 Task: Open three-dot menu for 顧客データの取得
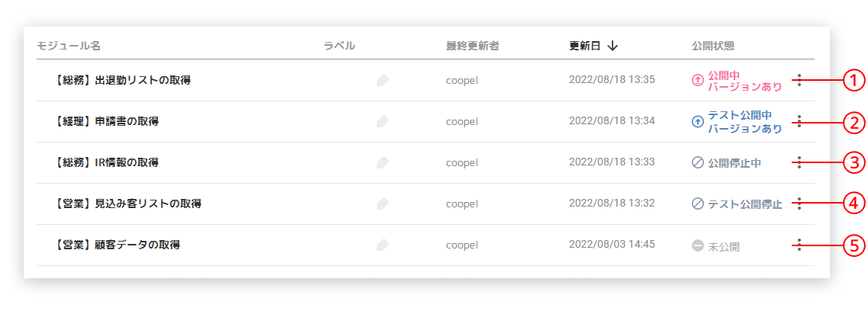point(799,245)
